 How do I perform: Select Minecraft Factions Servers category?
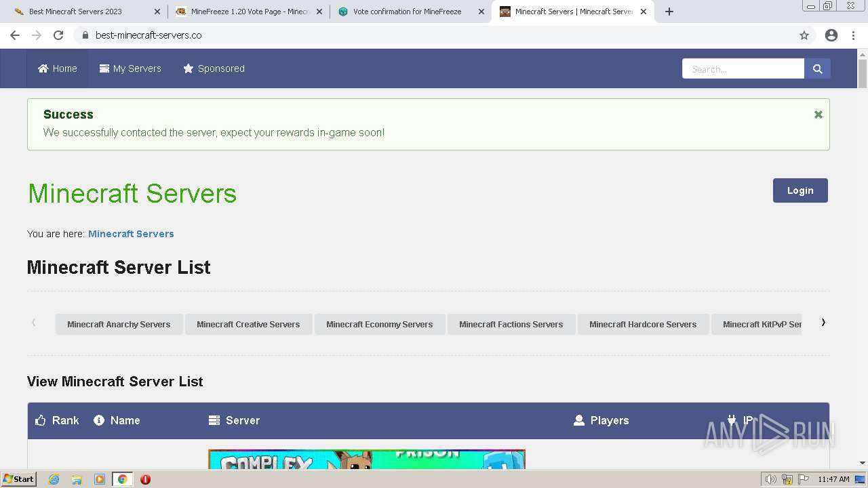tap(511, 324)
